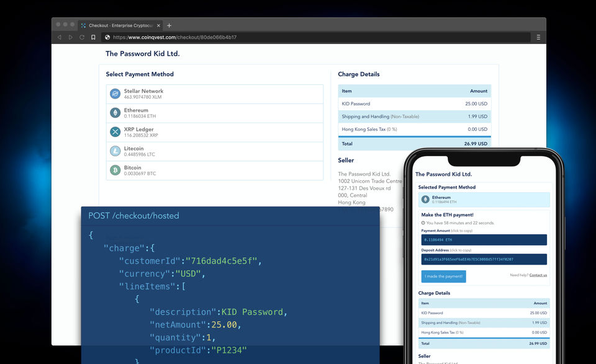Click the clock icon beside the countdown
Image resolution: width=596 pixels, height=364 pixels.
423,223
